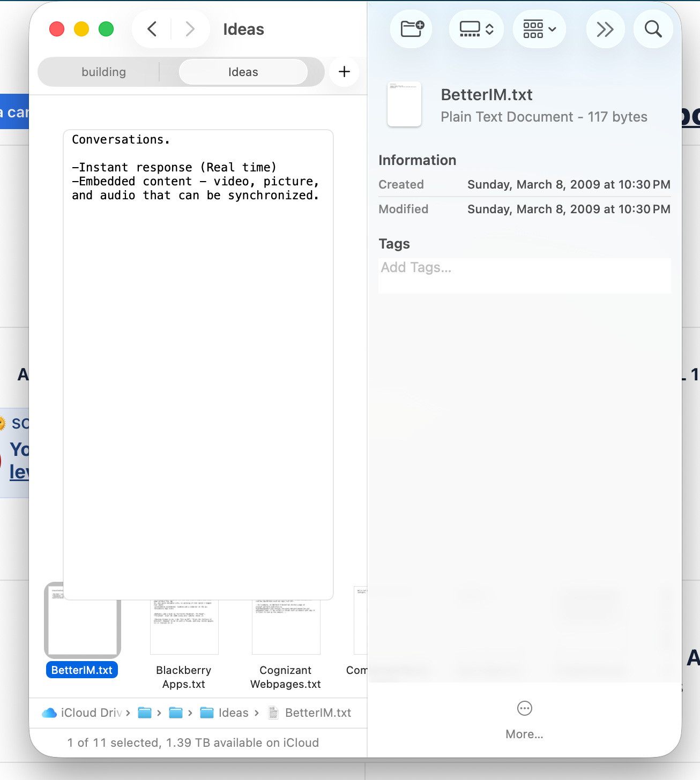Zoom the Finder window with green button
The image size is (700, 780).
tap(106, 29)
